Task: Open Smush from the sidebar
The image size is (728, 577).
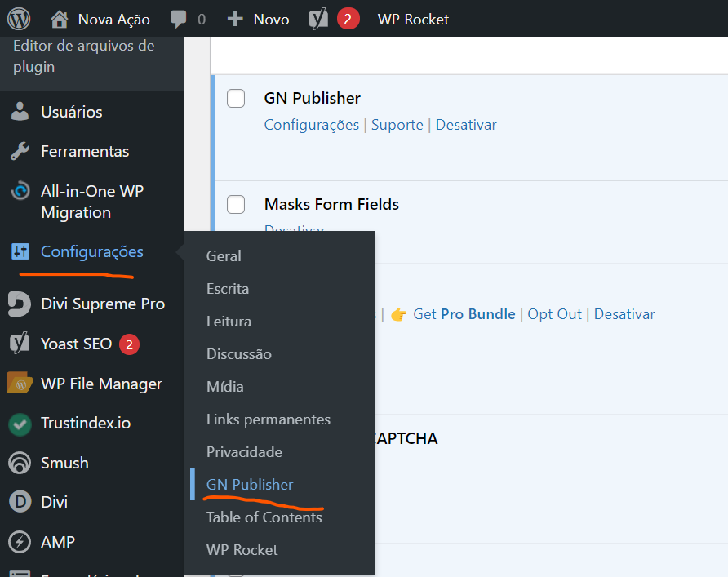Action: (x=23, y=463)
